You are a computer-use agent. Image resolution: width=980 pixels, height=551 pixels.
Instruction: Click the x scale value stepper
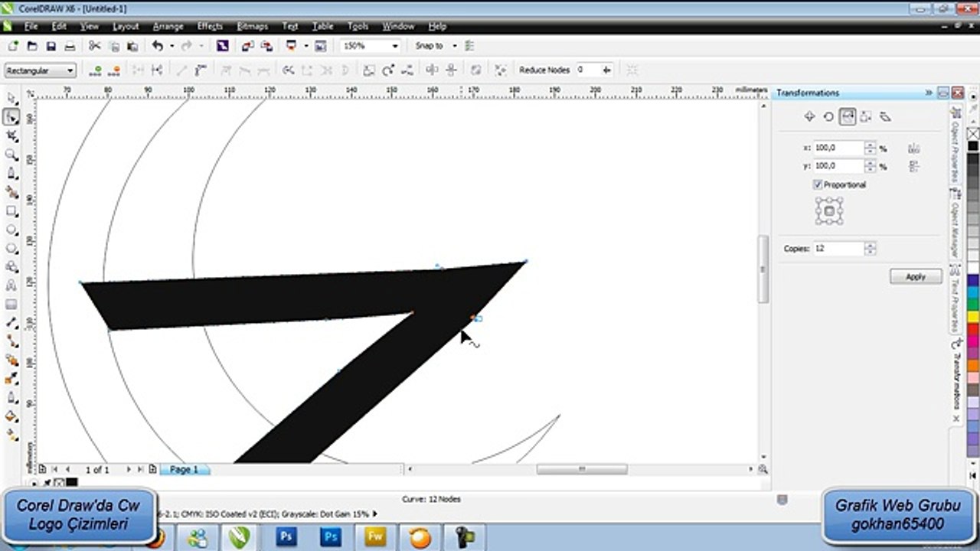[x=870, y=148]
